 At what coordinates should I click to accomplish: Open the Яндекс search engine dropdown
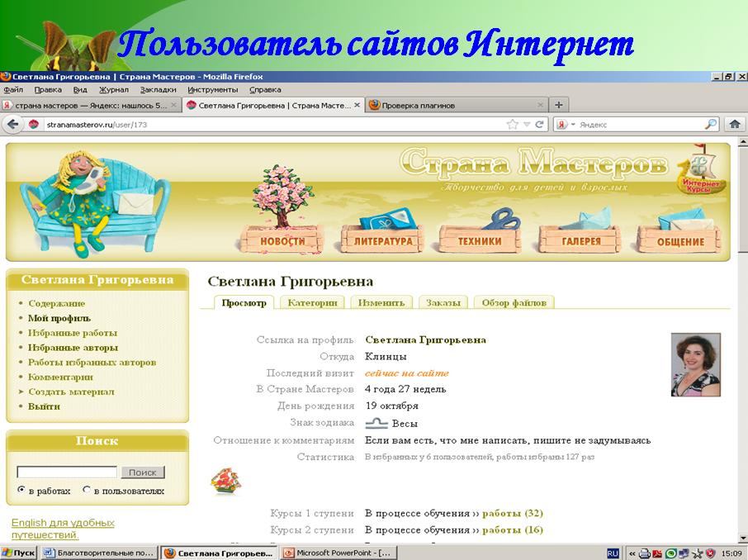point(574,125)
